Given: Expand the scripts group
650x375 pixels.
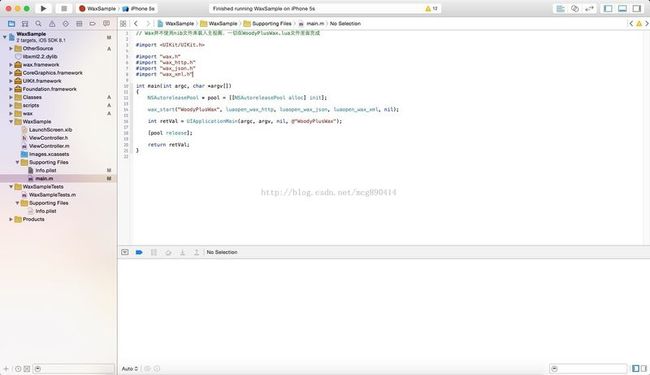Looking at the screenshot, I should (x=11, y=105).
